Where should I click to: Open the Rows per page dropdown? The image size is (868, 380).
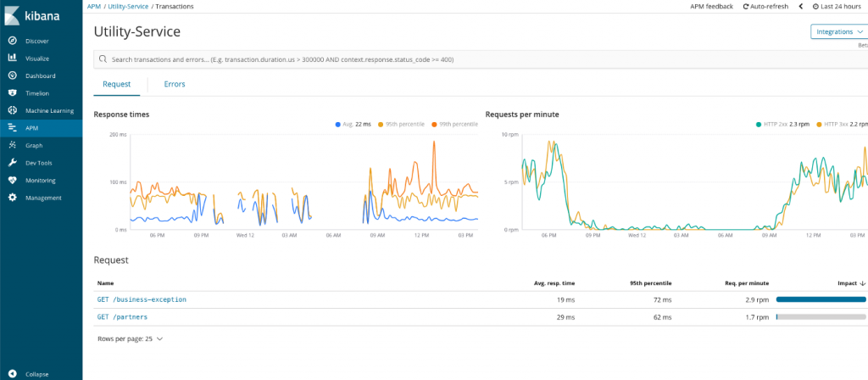pos(130,338)
